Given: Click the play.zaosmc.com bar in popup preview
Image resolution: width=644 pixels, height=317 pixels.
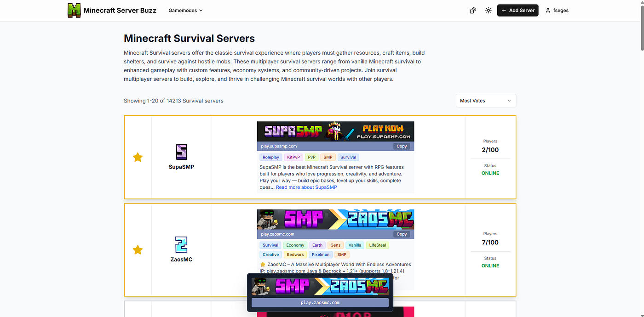Looking at the screenshot, I should [x=320, y=303].
